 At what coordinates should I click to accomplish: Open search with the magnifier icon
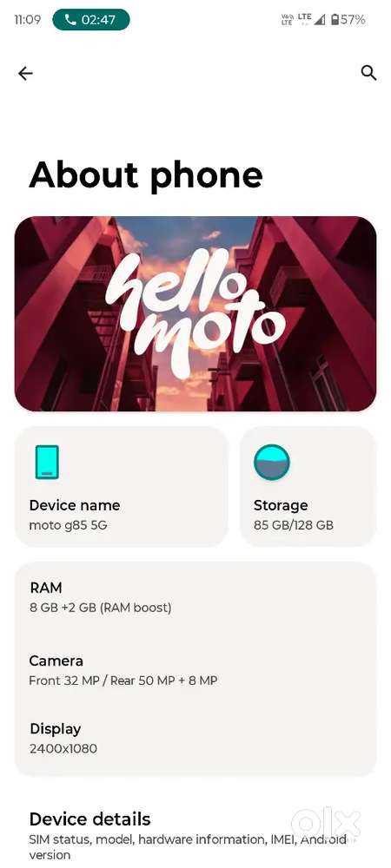(369, 73)
